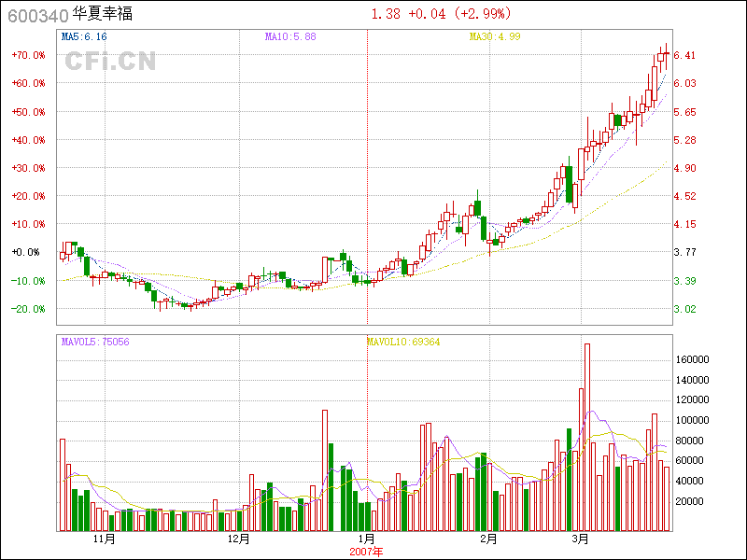
Task: Click the 6.41 price axis label
Action: pyautogui.click(x=685, y=56)
